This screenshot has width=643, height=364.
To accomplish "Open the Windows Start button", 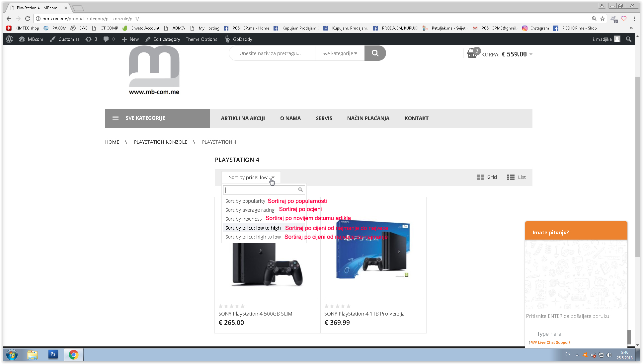I will pos(12,355).
